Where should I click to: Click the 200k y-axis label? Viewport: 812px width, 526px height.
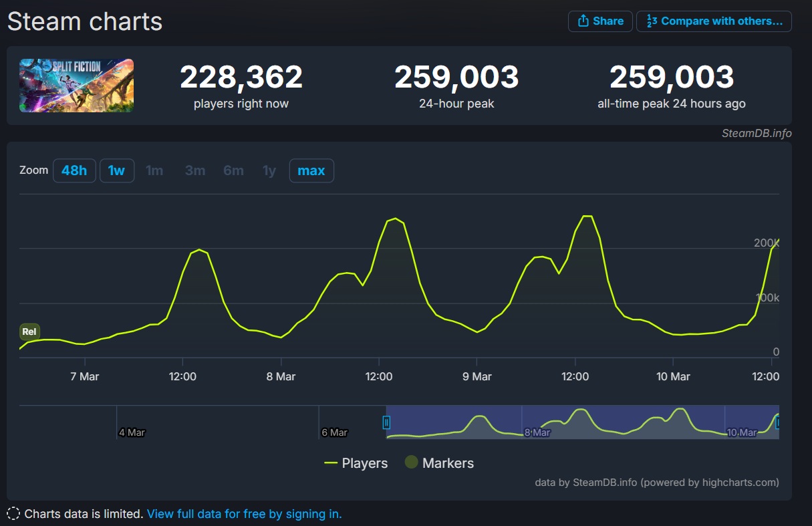767,243
